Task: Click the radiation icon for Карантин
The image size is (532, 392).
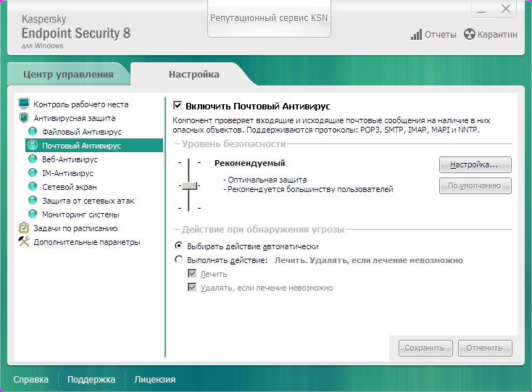Action: pyautogui.click(x=469, y=34)
